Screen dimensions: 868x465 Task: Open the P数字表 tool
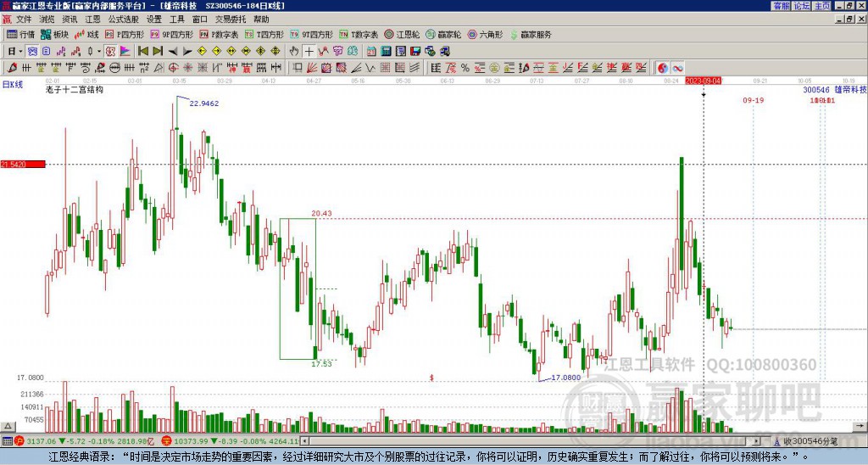pos(220,35)
